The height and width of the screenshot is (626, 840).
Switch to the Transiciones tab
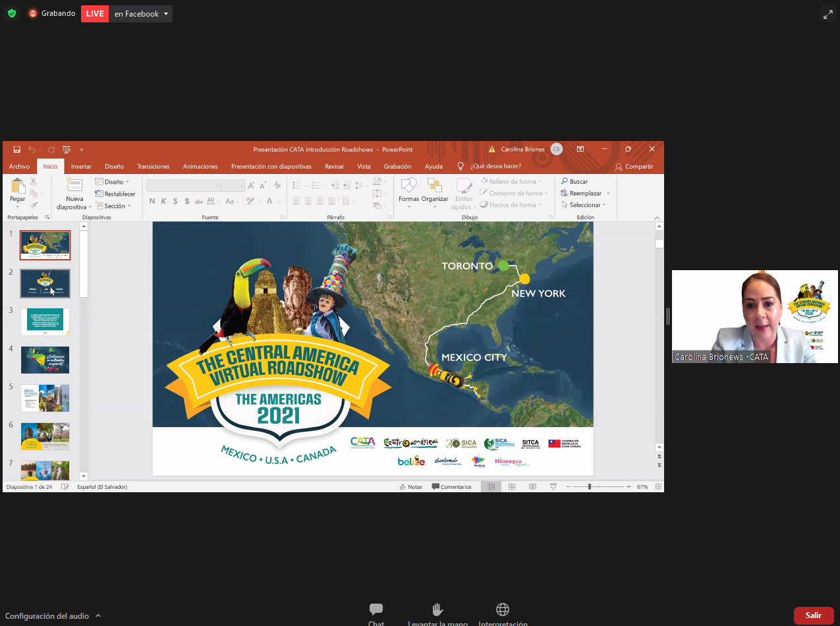click(154, 167)
